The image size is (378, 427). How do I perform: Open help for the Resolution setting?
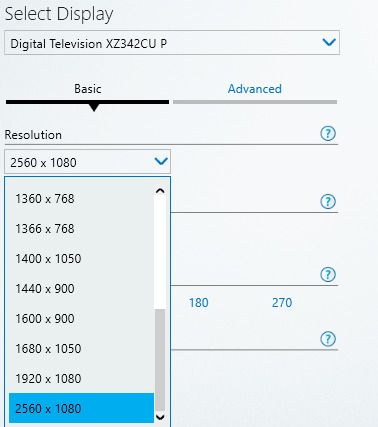tap(328, 134)
